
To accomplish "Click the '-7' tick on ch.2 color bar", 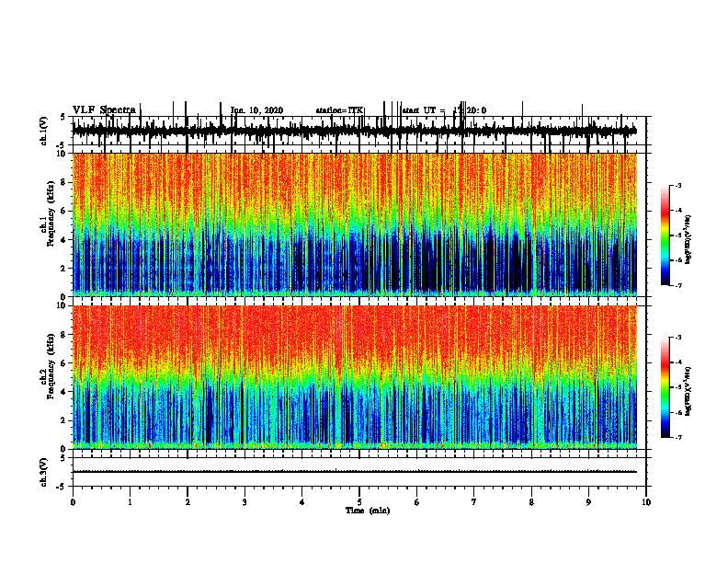I will tap(677, 437).
